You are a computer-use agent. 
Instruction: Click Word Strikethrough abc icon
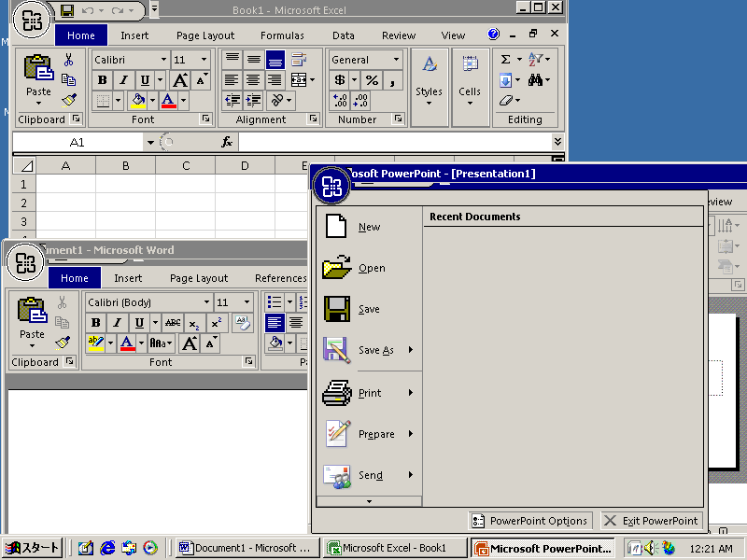point(173,323)
